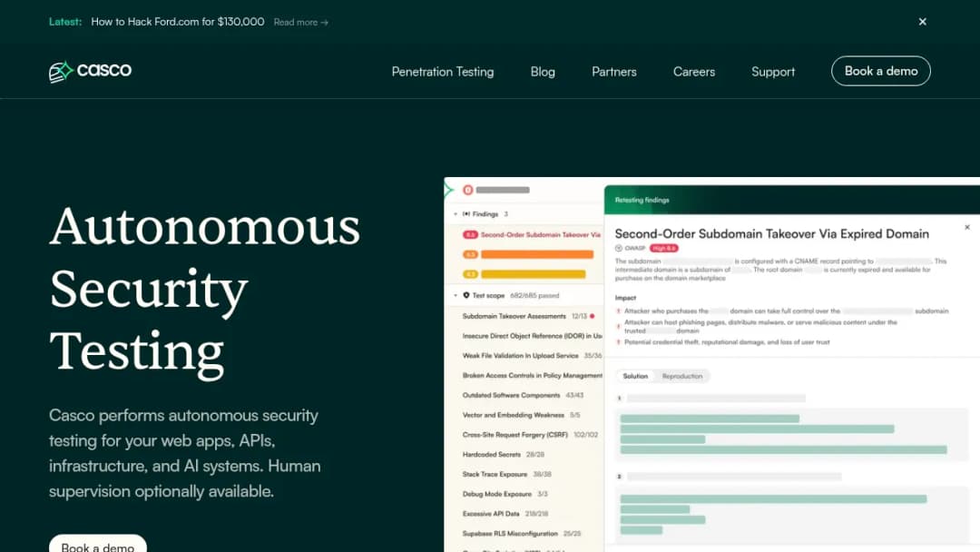The width and height of the screenshot is (980, 552).
Task: Select the 8.6 severity badge on first finding
Action: 470,235
